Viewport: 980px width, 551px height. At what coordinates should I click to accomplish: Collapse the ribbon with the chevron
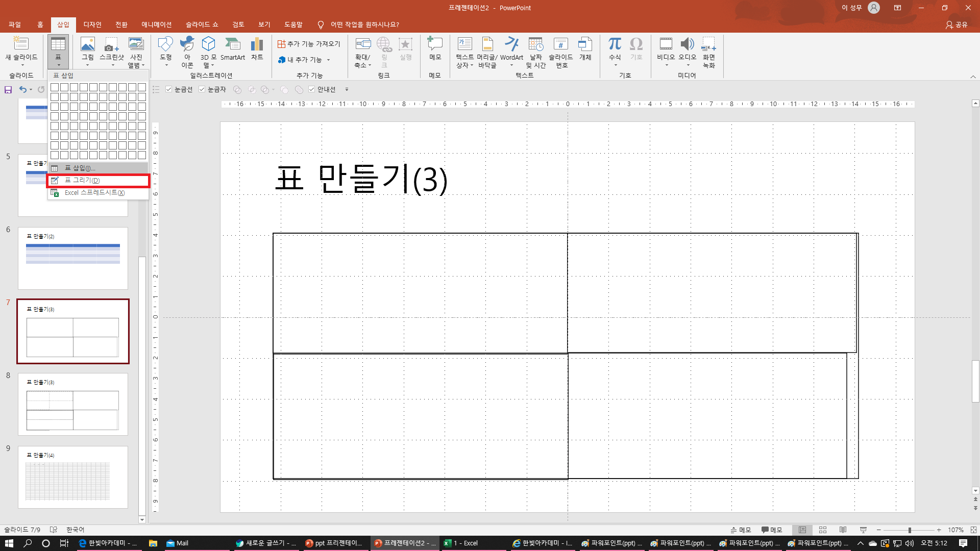coord(973,77)
